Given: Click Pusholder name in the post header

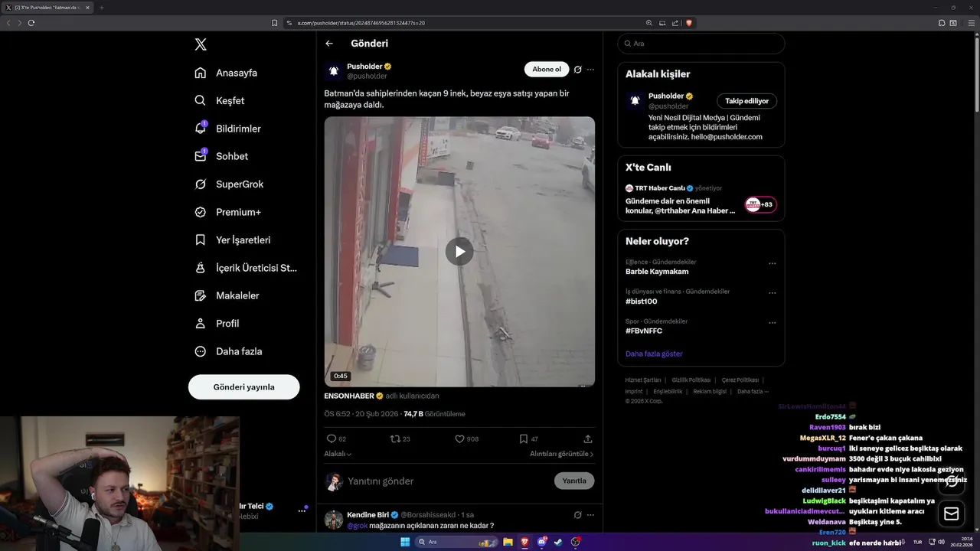Looking at the screenshot, I should pos(364,67).
